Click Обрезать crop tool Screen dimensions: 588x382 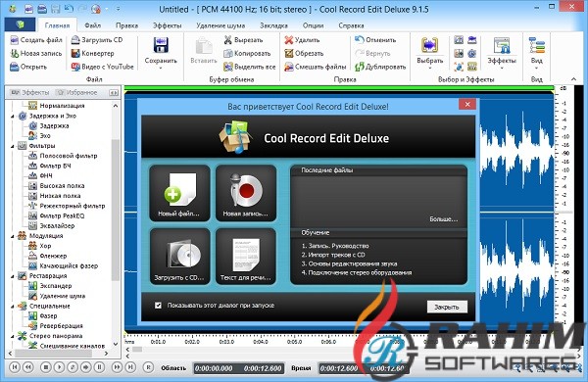tap(304, 53)
